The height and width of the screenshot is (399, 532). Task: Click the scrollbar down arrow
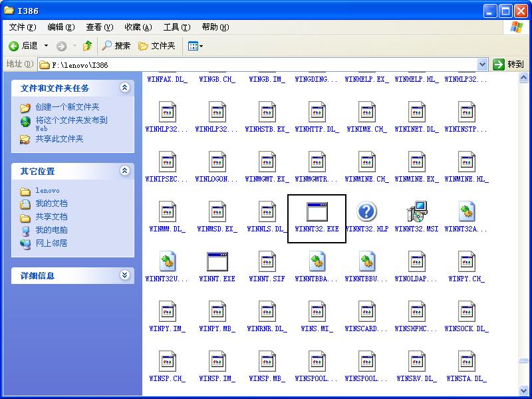[523, 390]
